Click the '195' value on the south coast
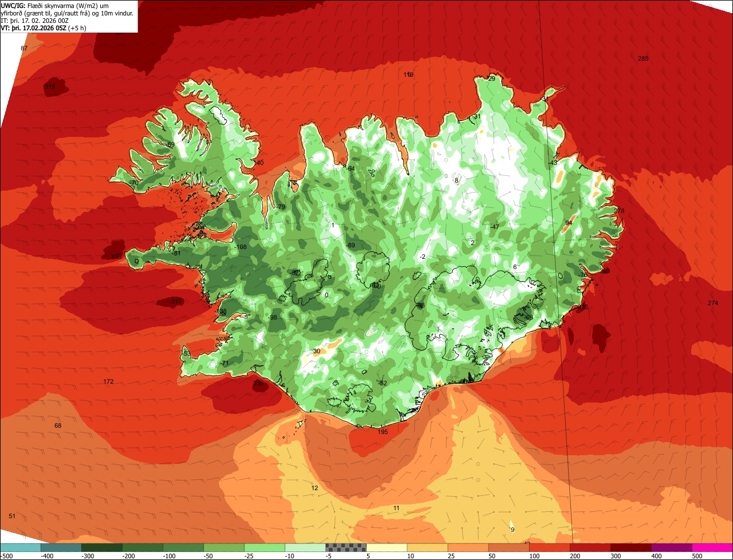This screenshot has width=733, height=560. [x=383, y=432]
